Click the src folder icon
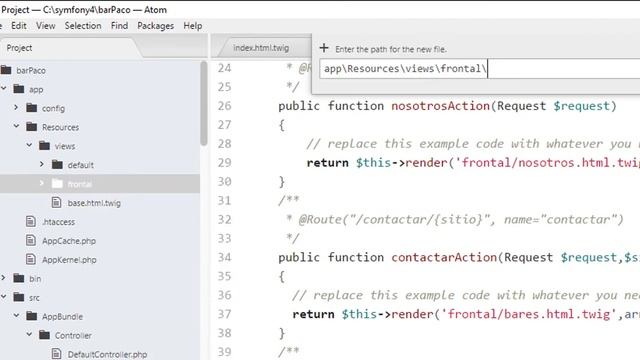Screen dimensions: 640x360 coord(19,297)
